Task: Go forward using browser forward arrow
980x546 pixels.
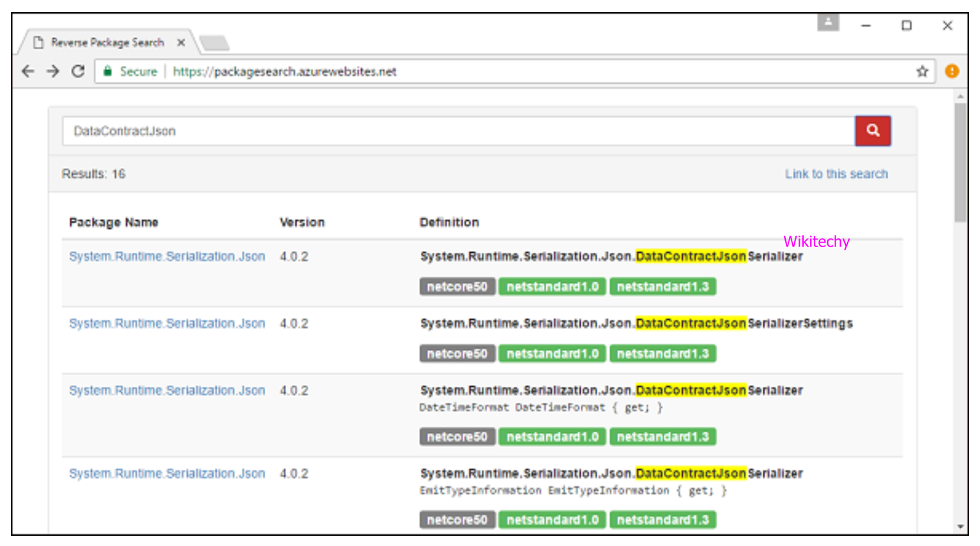Action: [53, 72]
